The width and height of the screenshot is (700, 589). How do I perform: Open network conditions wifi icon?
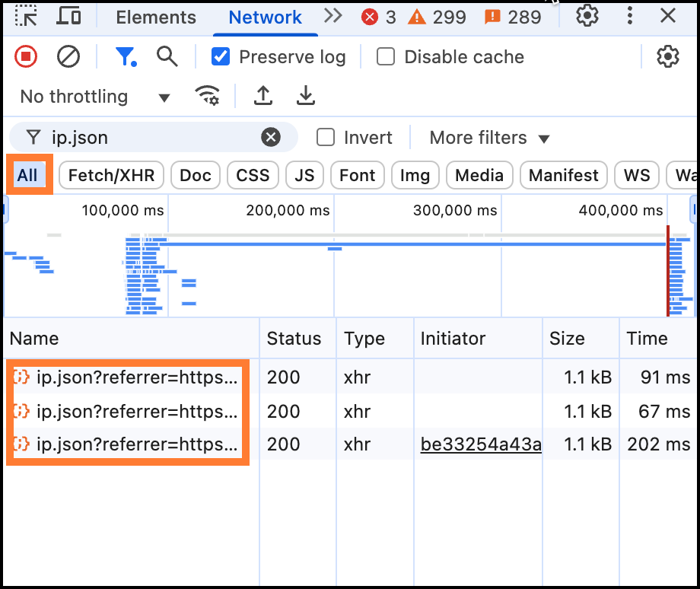pyautogui.click(x=207, y=95)
